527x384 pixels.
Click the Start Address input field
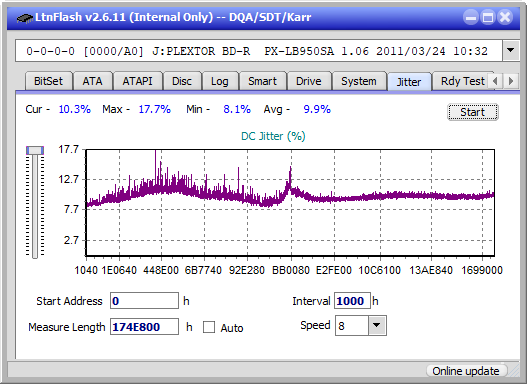point(144,301)
